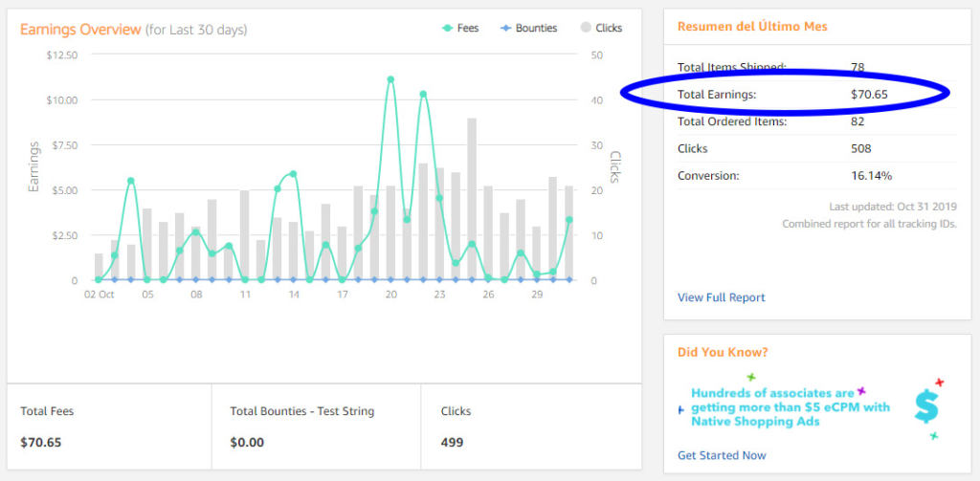Click the Clicks total 499
This screenshot has height=481, width=980.
452,443
